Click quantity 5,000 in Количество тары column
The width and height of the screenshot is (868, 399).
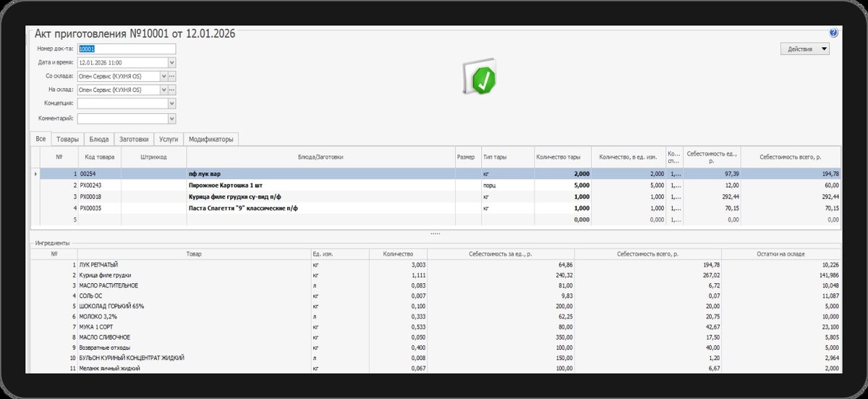[x=563, y=185]
